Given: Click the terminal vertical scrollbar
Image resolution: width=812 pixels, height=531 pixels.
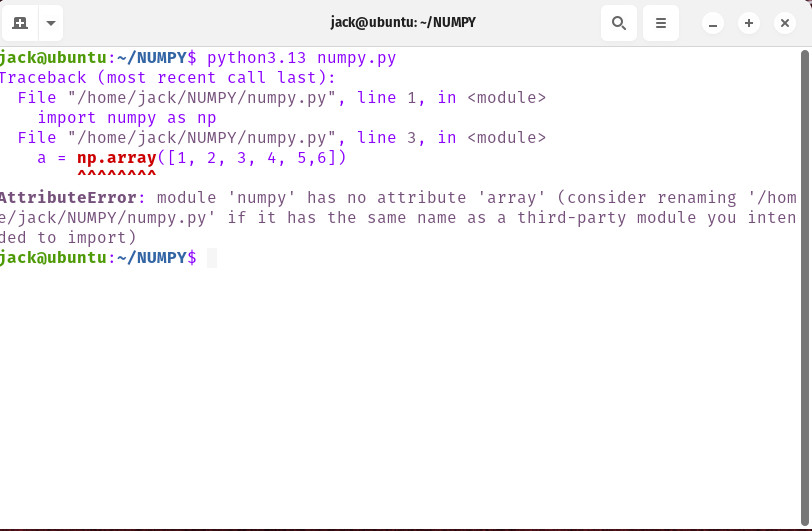Looking at the screenshot, I should pos(805,288).
